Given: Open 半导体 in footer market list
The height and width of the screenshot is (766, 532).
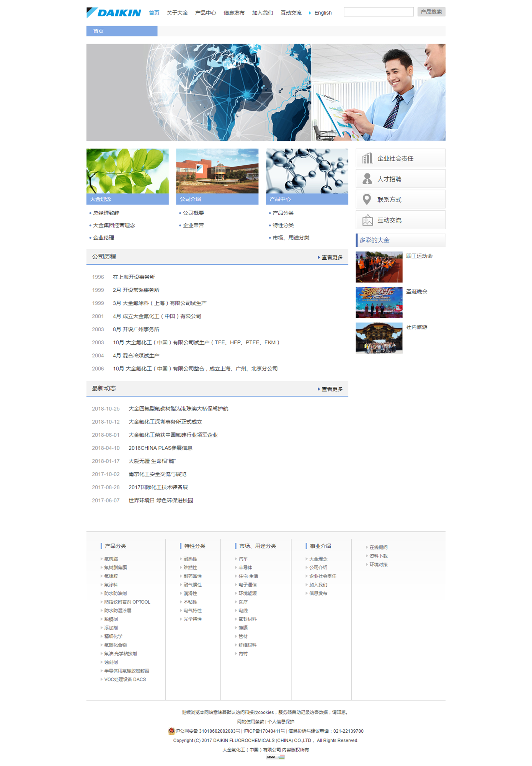Looking at the screenshot, I should click(245, 568).
